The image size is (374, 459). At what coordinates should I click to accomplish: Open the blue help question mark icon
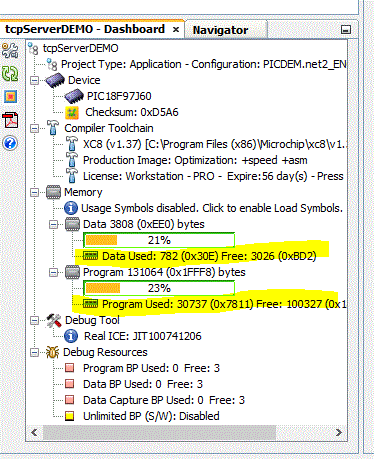(x=10, y=143)
